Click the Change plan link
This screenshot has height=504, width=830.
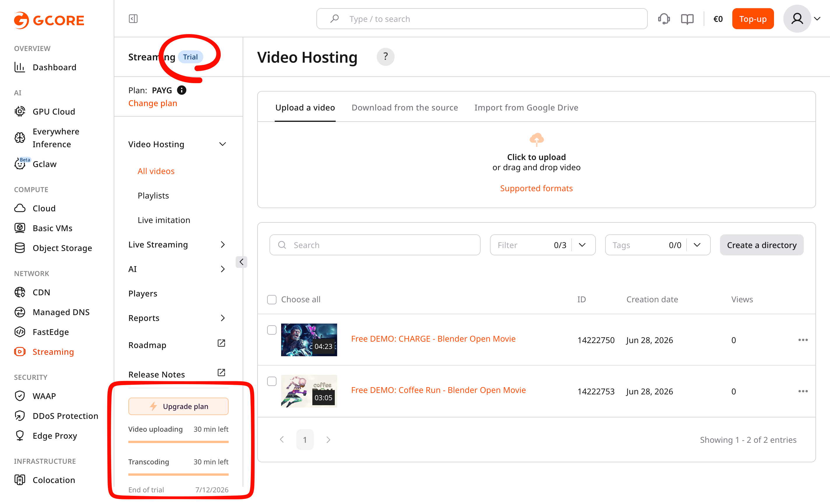click(153, 103)
